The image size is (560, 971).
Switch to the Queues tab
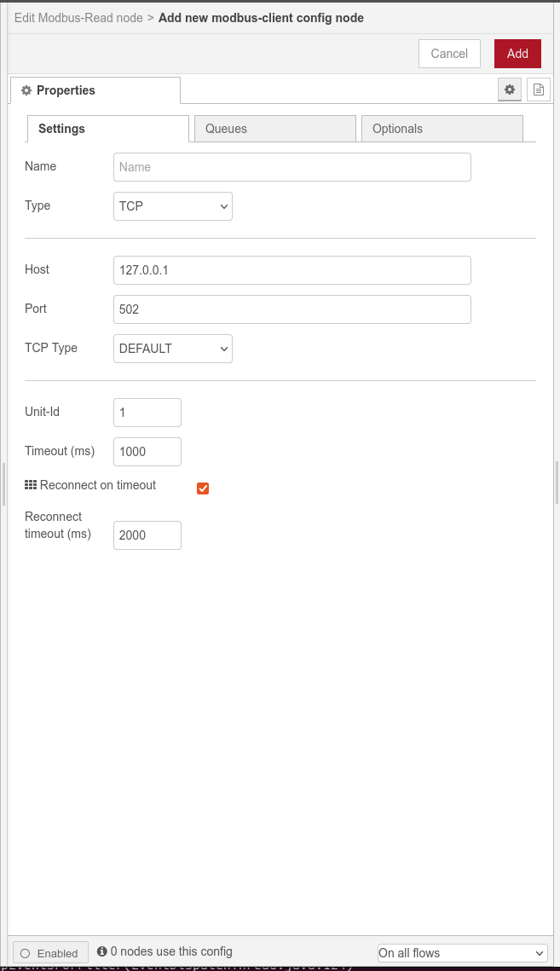(274, 129)
